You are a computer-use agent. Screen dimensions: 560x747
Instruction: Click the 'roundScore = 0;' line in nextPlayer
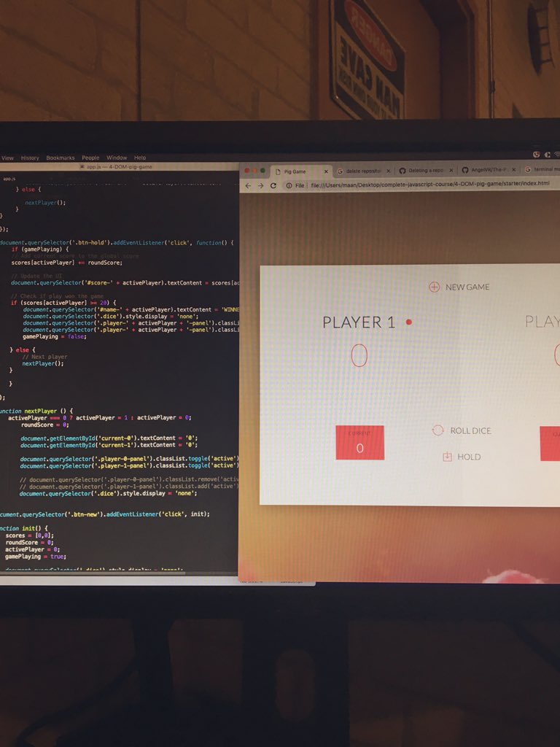tap(44, 425)
